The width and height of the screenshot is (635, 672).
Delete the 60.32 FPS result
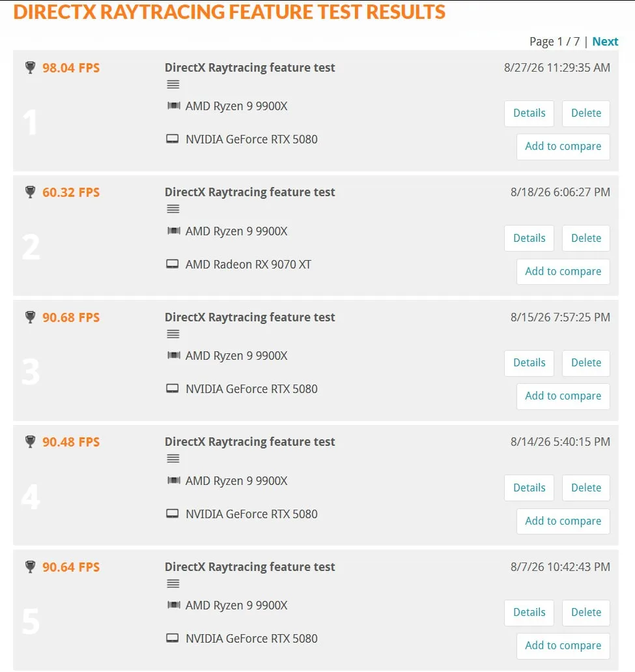[586, 238]
